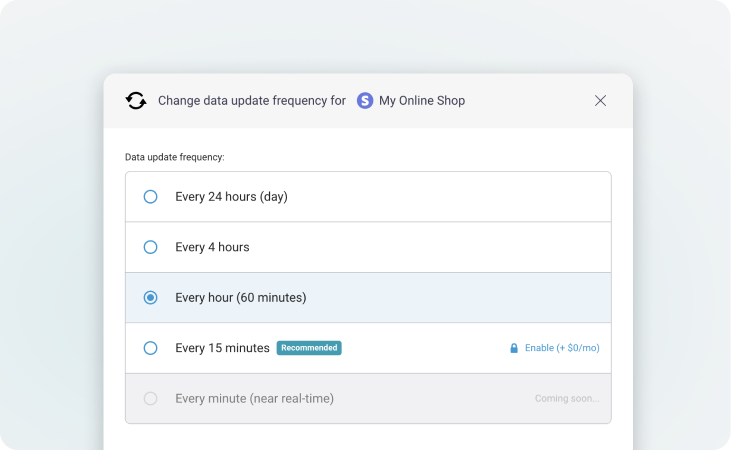Click the "Change data update frequency for" title
Image resolution: width=731 pixels, height=450 pixels.
(252, 100)
